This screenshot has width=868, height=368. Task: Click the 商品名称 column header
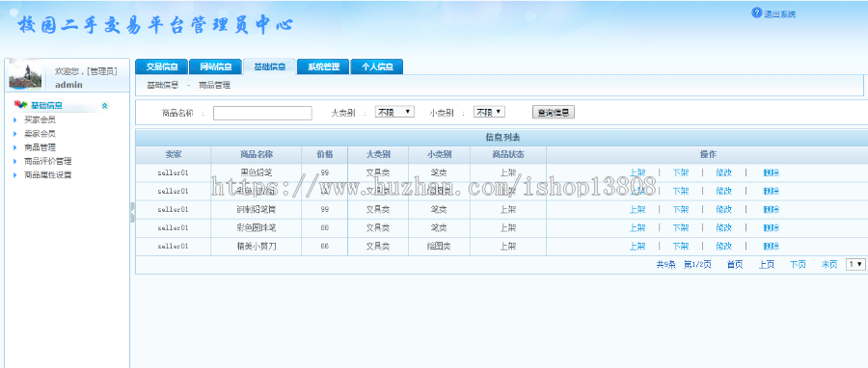[x=257, y=155]
